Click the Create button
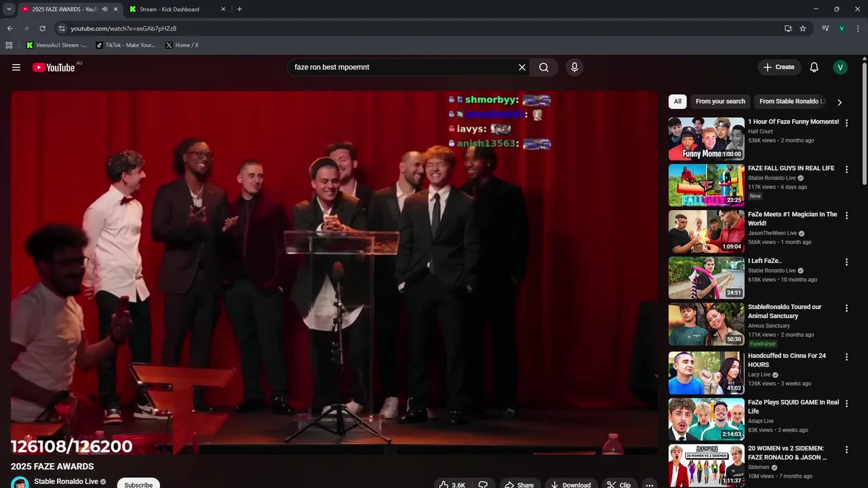 click(779, 67)
